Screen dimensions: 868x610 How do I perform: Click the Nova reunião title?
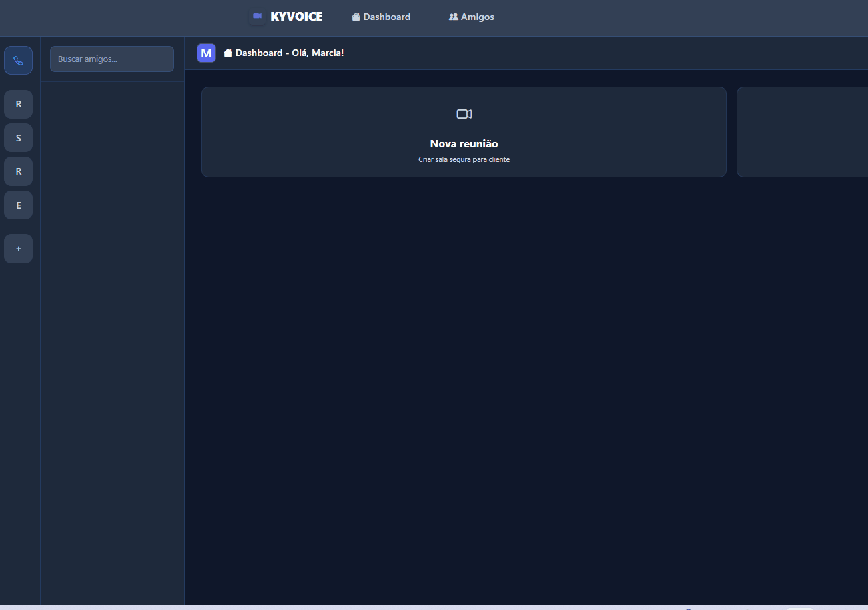pyautogui.click(x=464, y=144)
